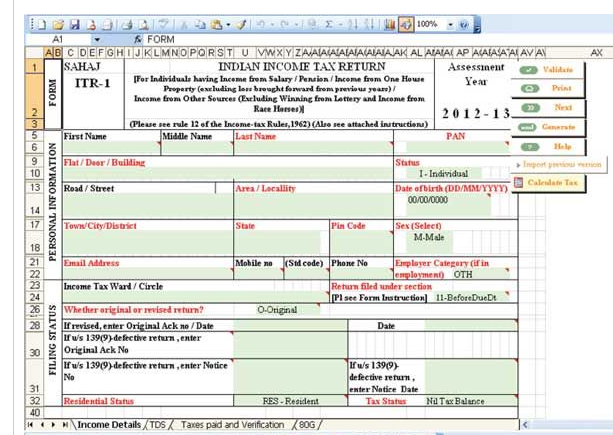Click the Copy icon in the toolbar
This screenshot has height=435, width=613.
tap(200, 24)
